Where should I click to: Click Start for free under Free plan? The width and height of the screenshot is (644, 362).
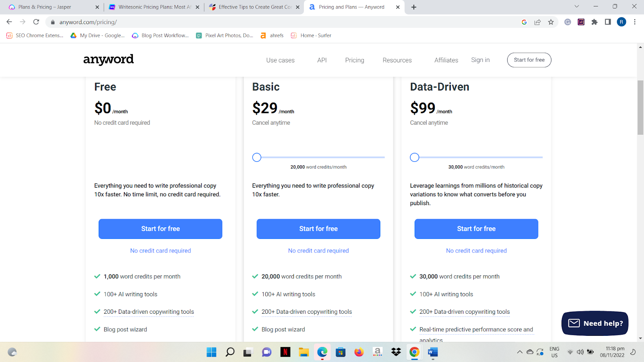(x=160, y=229)
